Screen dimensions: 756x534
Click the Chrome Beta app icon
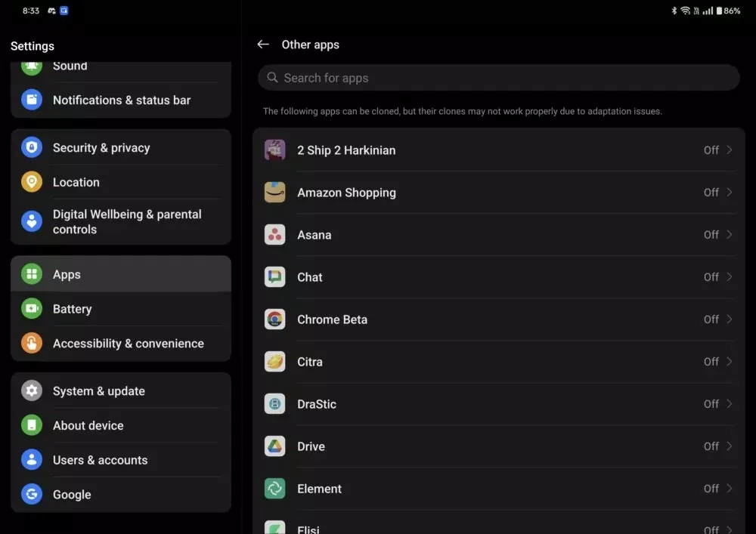pos(274,319)
